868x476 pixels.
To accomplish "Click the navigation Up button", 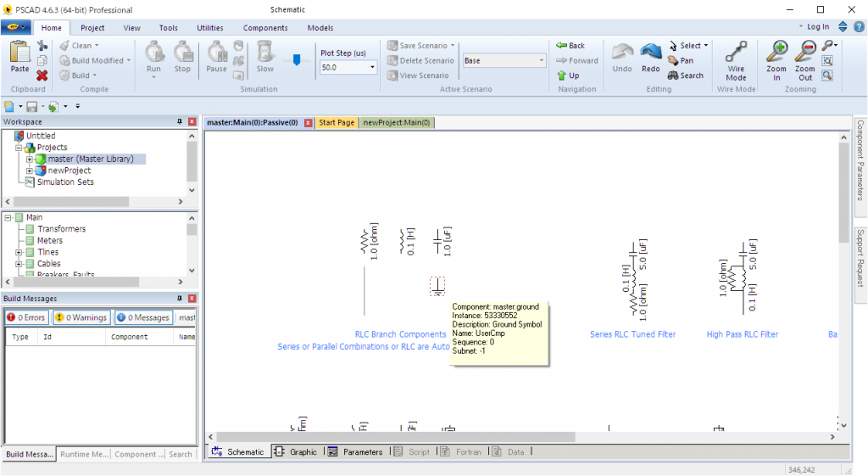I will [x=569, y=76].
